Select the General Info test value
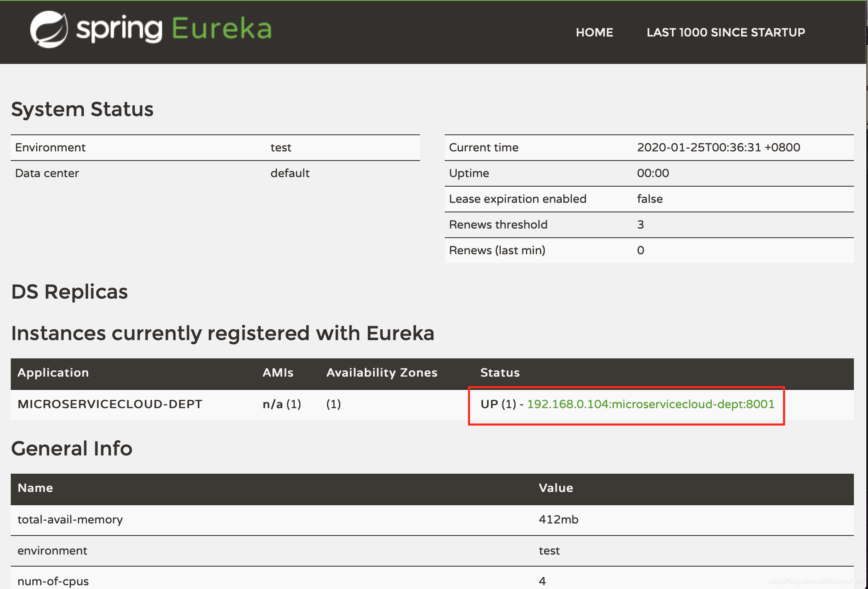 (549, 551)
